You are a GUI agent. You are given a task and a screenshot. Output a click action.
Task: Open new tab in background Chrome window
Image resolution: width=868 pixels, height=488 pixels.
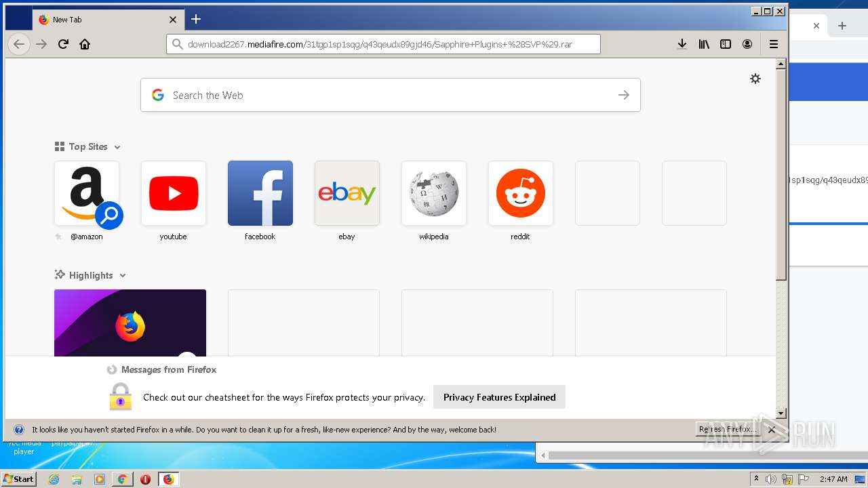pos(842,26)
